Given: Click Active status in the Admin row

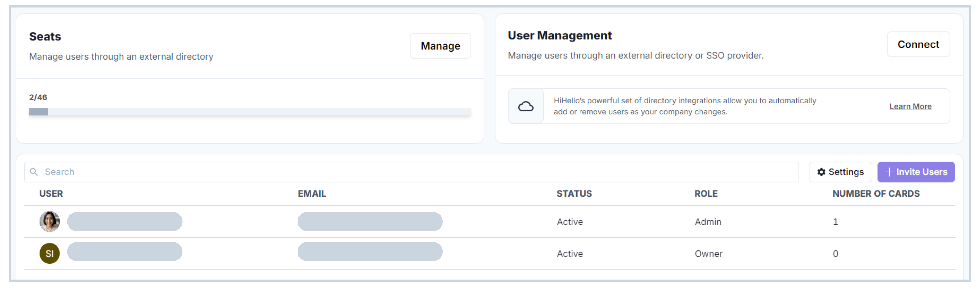Looking at the screenshot, I should (570, 222).
